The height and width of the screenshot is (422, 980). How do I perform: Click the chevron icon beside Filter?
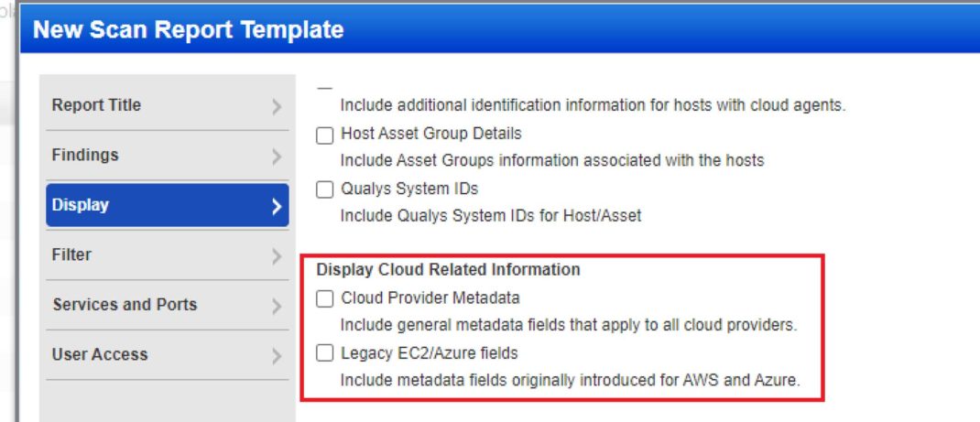pos(277,256)
